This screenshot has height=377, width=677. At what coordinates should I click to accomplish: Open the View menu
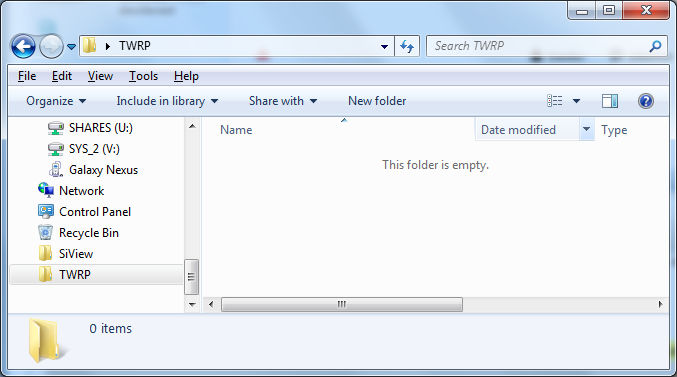point(100,76)
